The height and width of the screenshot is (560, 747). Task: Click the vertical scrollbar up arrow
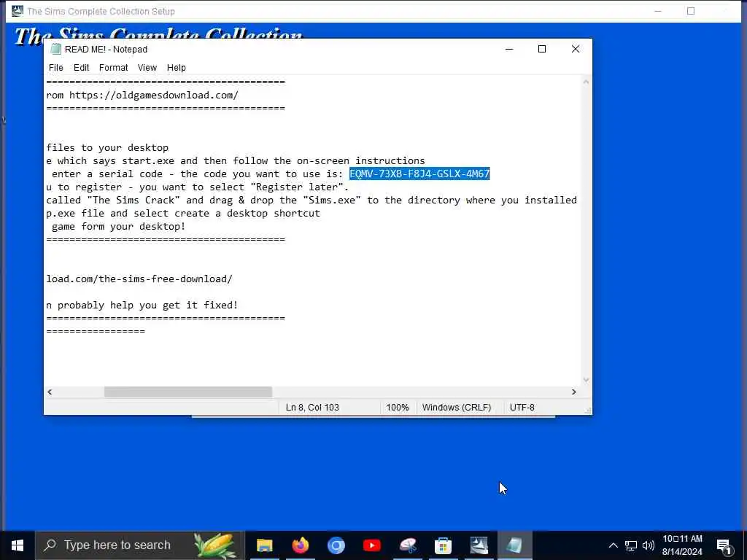click(x=586, y=82)
